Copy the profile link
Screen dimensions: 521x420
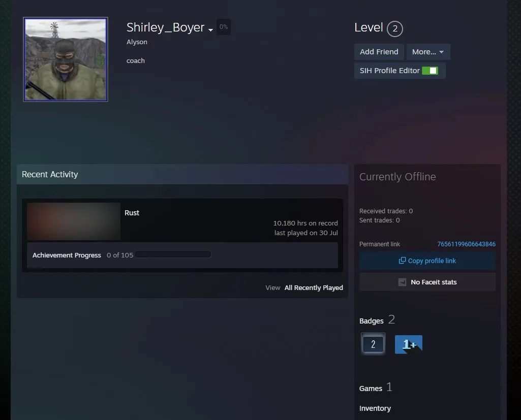tap(427, 261)
